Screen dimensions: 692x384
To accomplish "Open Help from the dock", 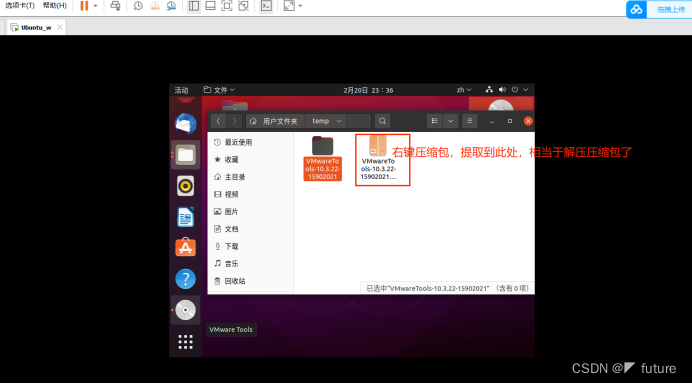I will pyautogui.click(x=185, y=279).
